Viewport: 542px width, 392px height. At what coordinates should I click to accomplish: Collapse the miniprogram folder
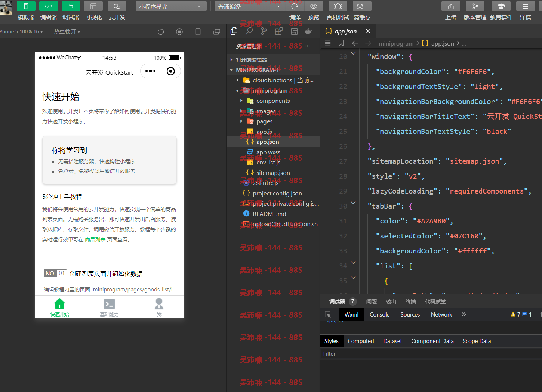point(273,90)
